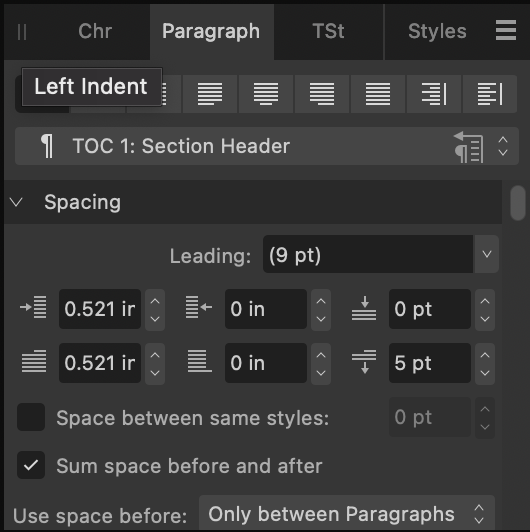Collapse the Spacing section

click(x=16, y=202)
